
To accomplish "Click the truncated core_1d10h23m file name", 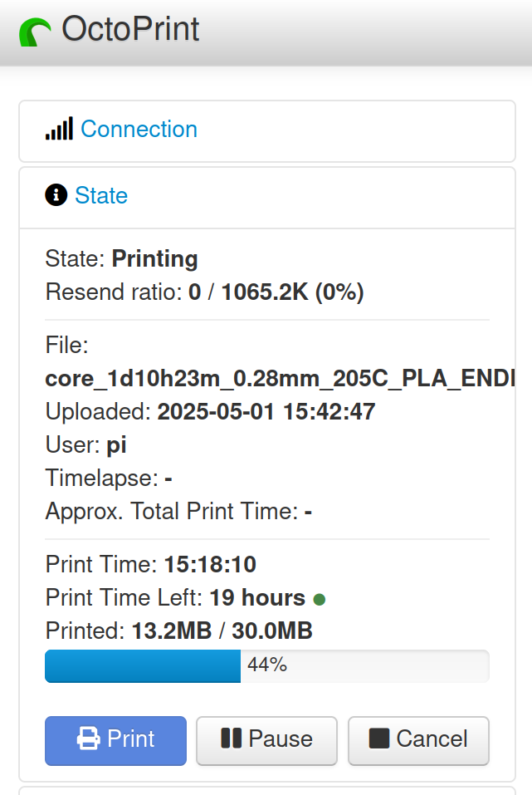I will (x=281, y=378).
